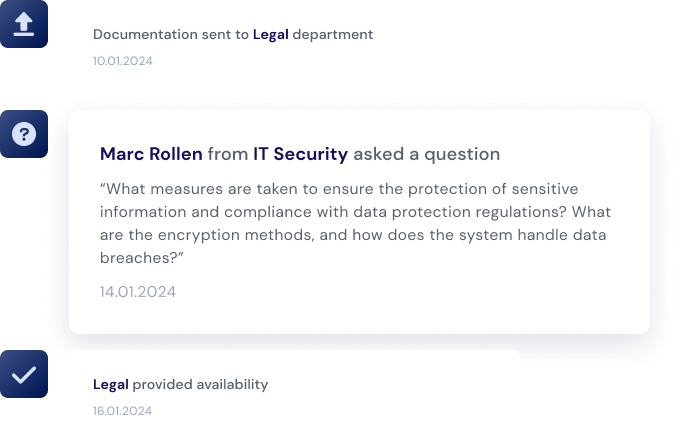681x444 pixels.
Task: Click the upload arrow icon
Action: 24,24
